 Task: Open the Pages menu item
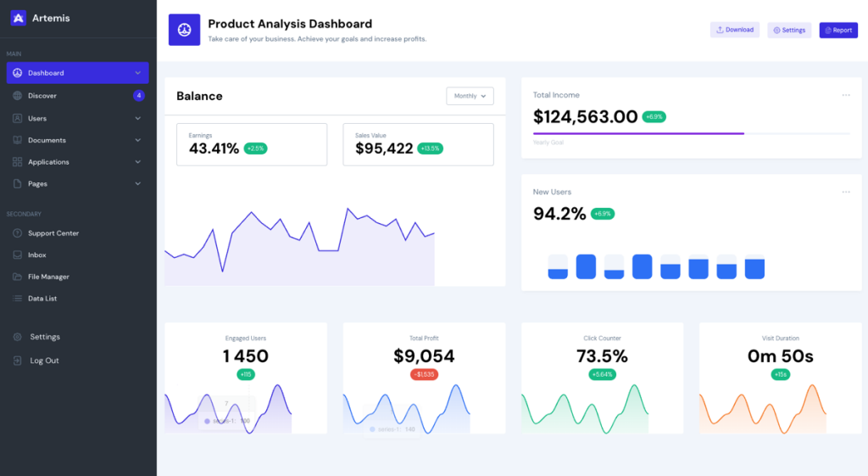tap(38, 184)
